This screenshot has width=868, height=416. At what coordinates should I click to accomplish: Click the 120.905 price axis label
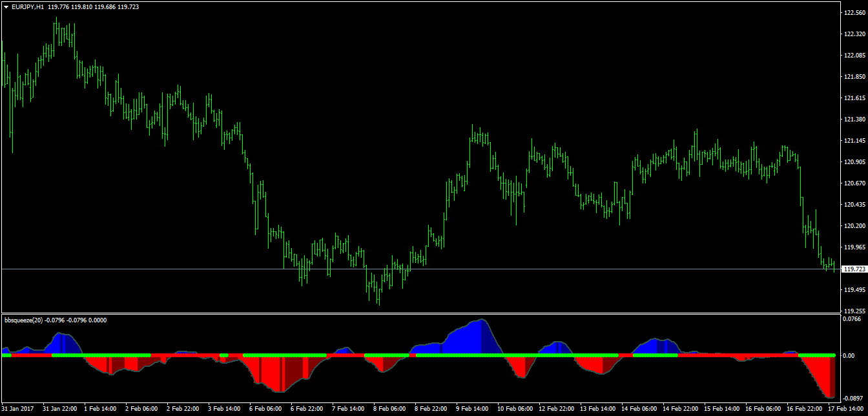click(x=854, y=162)
